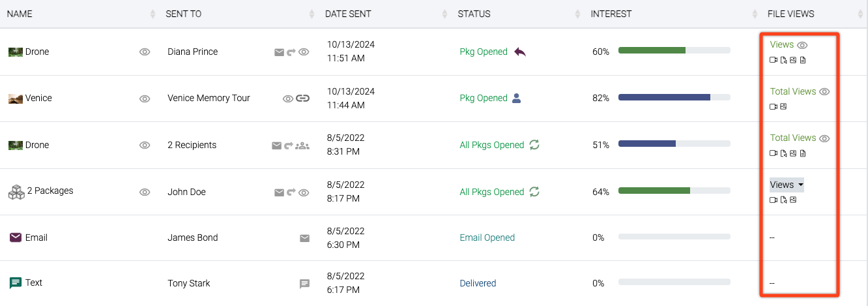Click the eye icon beside 2 Packages name
This screenshot has height=306, width=868.
(x=145, y=192)
